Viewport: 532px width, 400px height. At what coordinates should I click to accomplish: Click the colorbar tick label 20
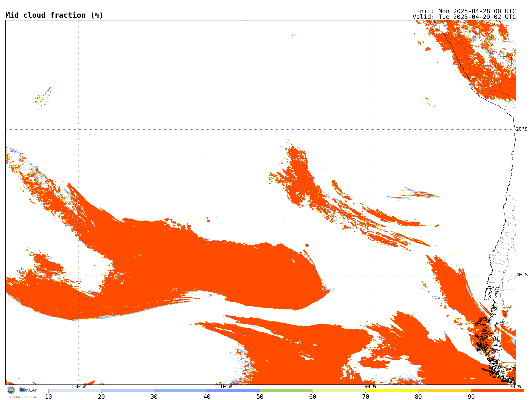point(101,397)
